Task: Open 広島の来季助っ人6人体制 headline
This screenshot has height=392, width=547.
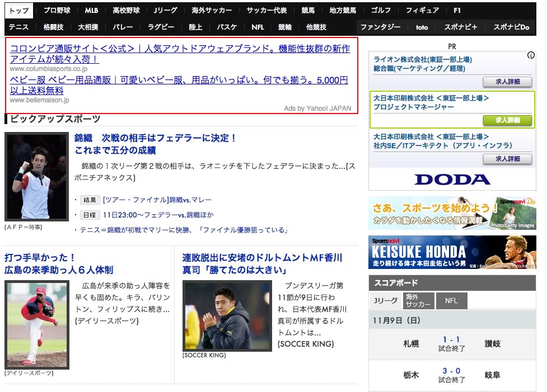Action: tap(59, 263)
